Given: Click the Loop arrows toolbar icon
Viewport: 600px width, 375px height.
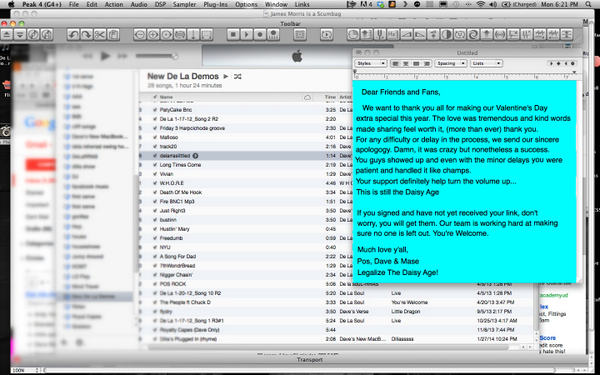Looking at the screenshot, I should click(180, 35).
